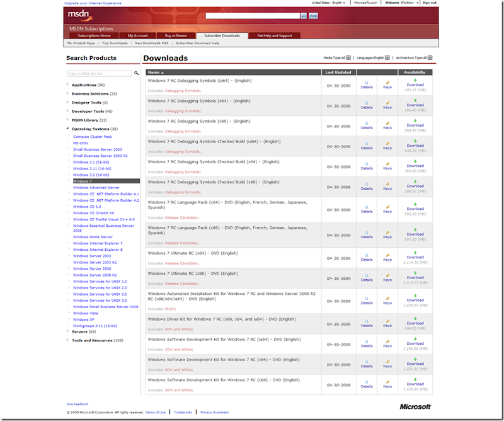Sort by the Name column header

233,72
